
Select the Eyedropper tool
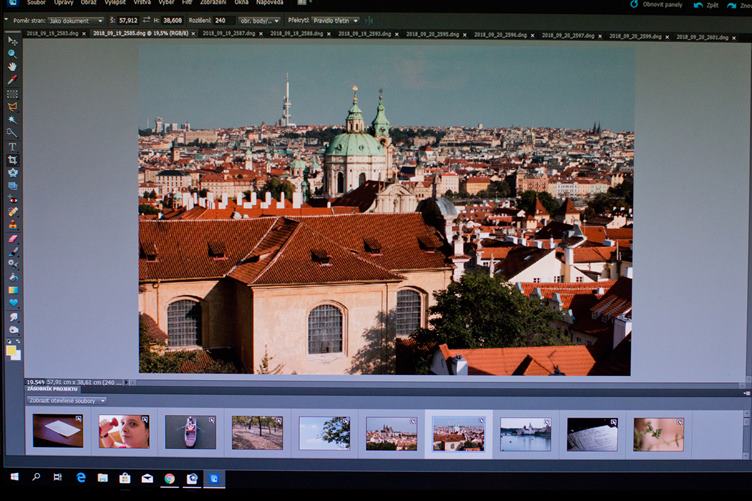tap(12, 80)
